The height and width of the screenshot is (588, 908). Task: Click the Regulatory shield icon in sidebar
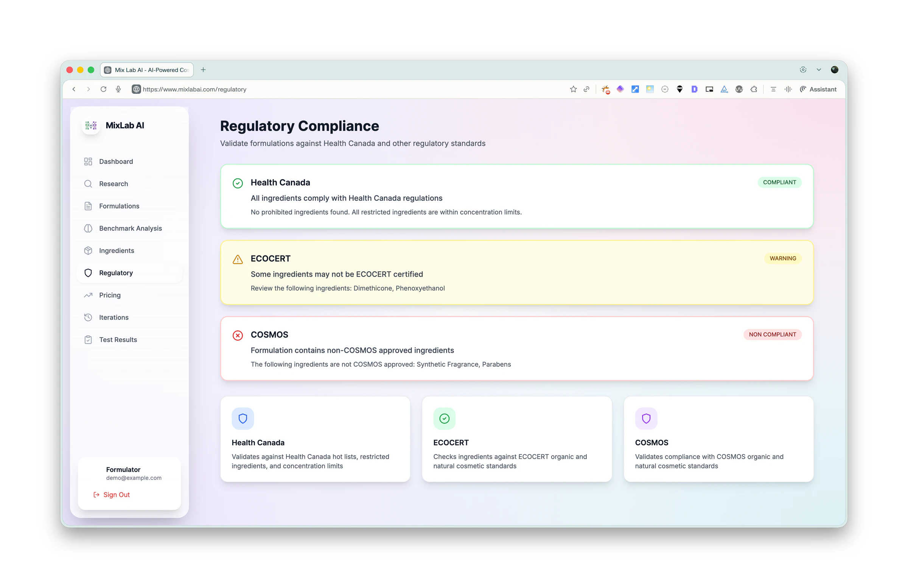coord(88,273)
